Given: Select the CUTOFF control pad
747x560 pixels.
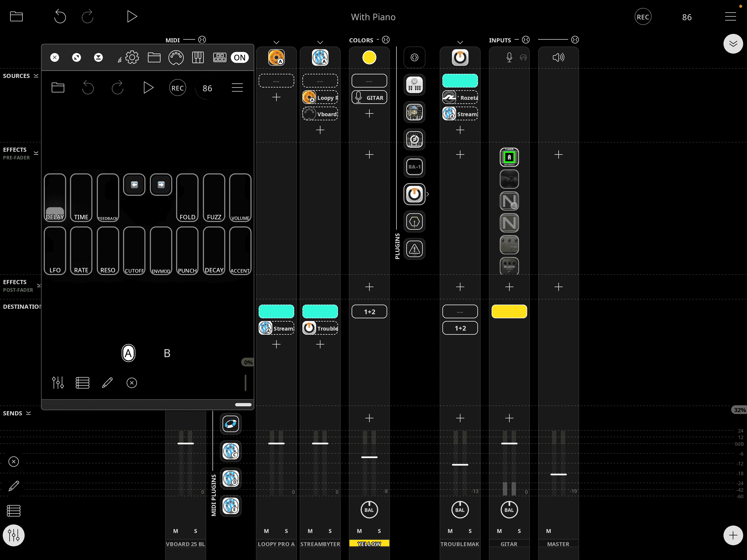Looking at the screenshot, I should (x=134, y=251).
